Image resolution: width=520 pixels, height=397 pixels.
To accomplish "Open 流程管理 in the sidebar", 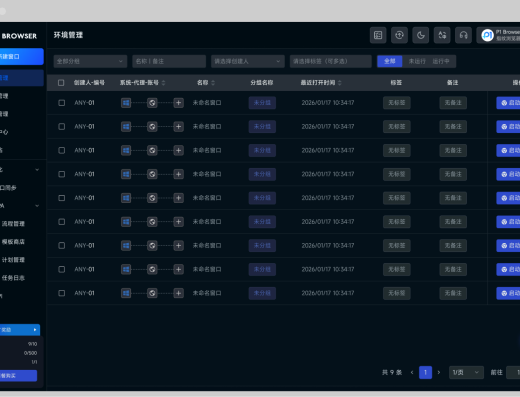I will point(13,224).
